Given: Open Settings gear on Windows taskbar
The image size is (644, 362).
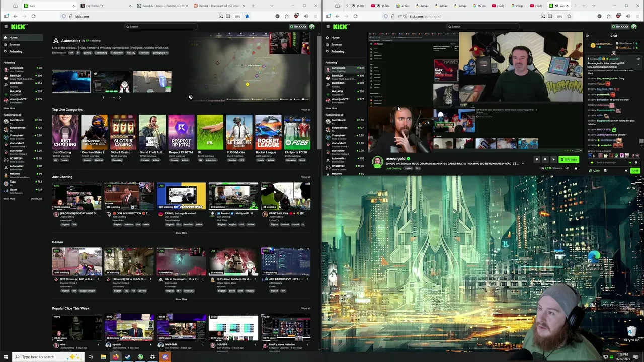Looking at the screenshot, I should (152, 357).
